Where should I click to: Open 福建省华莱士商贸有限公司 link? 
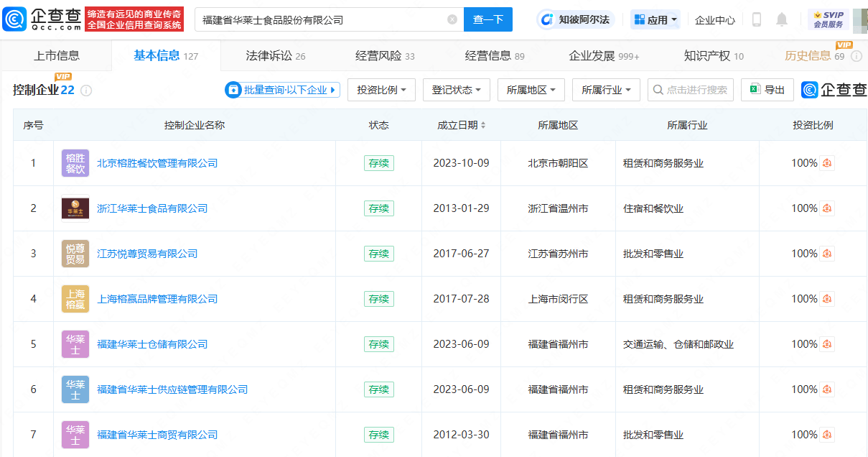tap(157, 435)
